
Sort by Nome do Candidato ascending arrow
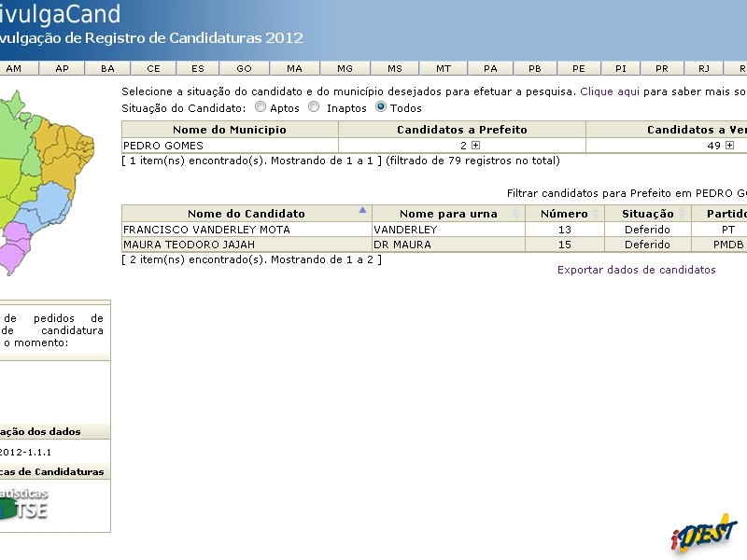pos(362,209)
